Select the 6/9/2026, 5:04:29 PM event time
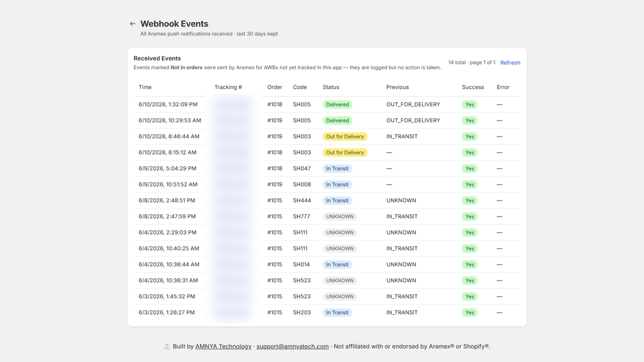The image size is (644, 362). (x=167, y=169)
